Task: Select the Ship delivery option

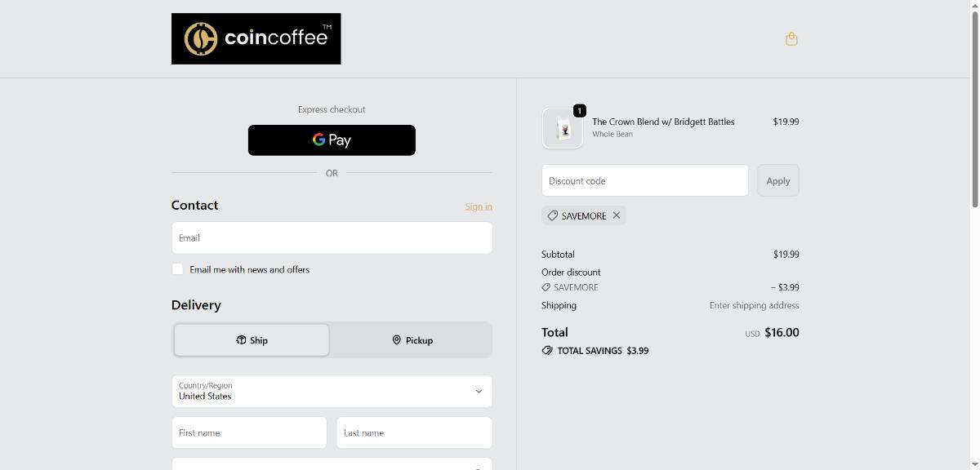Action: pos(252,340)
